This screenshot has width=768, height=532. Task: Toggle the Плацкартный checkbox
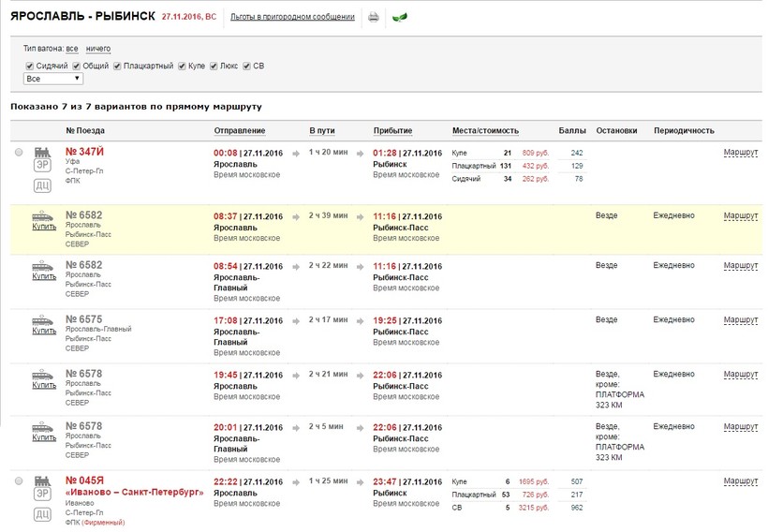click(x=117, y=66)
